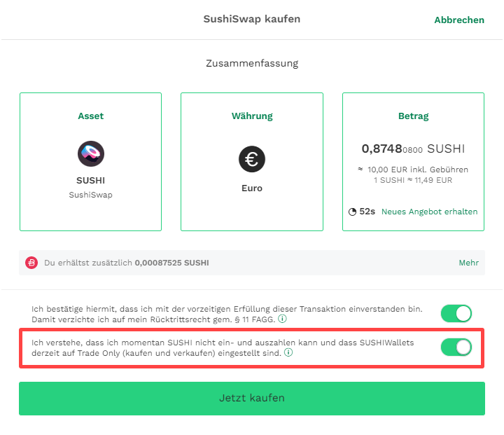Screen dimensions: 504x435
Task: Click Abbrechen to cancel purchase
Action: click(x=459, y=20)
